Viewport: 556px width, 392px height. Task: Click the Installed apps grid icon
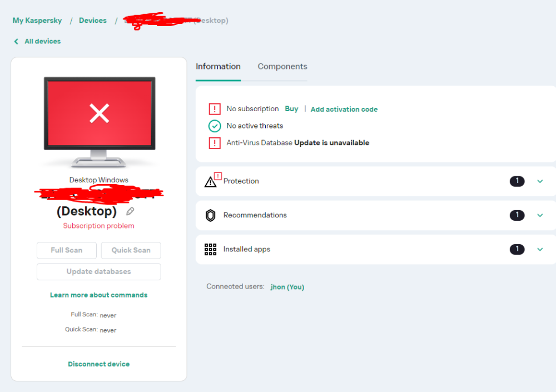pyautogui.click(x=211, y=249)
